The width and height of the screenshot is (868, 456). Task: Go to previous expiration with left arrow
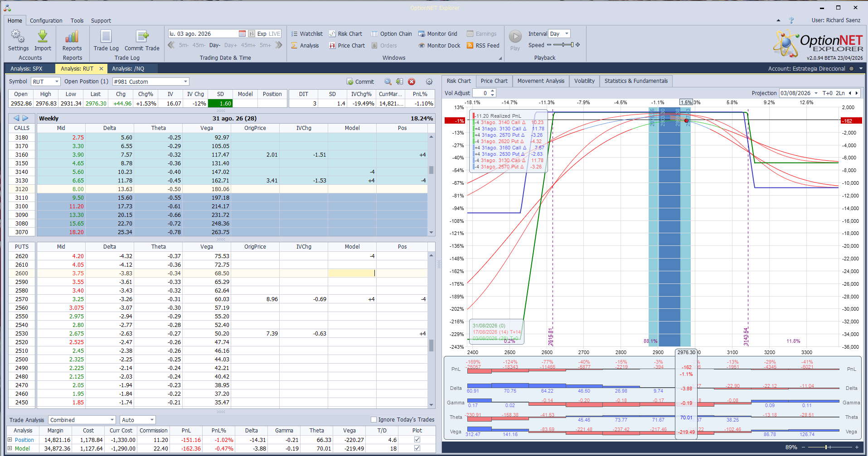point(16,118)
